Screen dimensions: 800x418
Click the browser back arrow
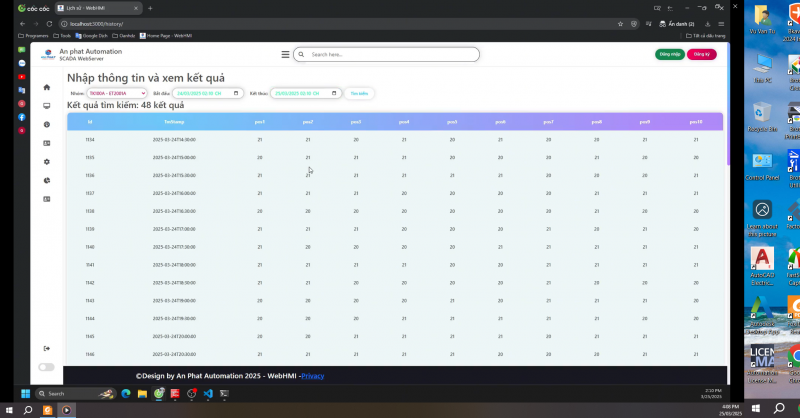tap(22, 24)
